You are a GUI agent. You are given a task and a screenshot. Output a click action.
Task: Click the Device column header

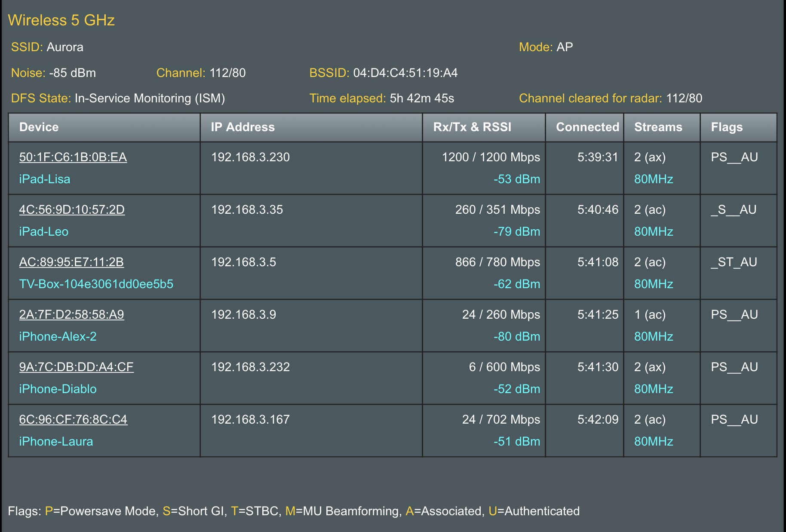coord(39,127)
